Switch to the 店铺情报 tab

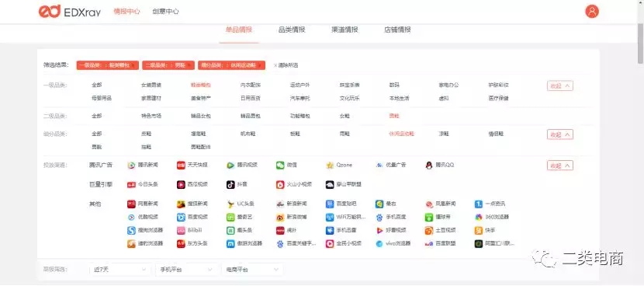397,30
